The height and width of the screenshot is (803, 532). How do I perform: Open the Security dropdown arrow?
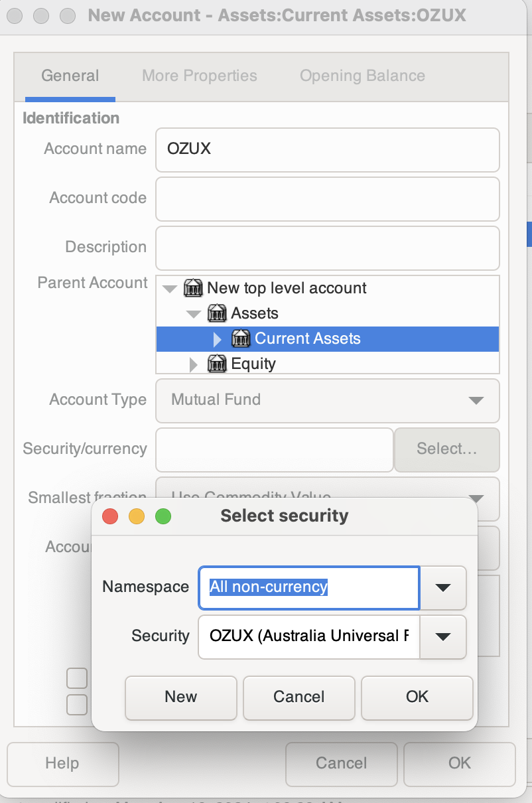(443, 636)
